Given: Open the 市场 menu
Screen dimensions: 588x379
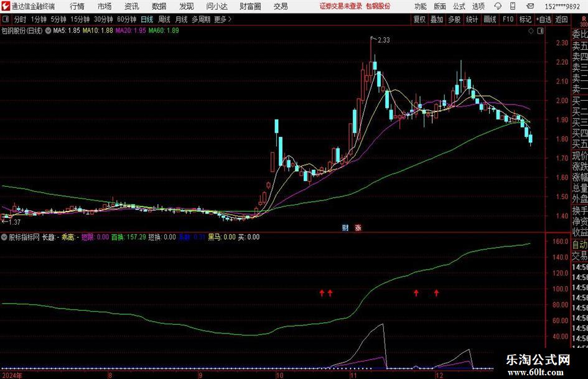Looking at the screenshot, I should pyautogui.click(x=105, y=6).
